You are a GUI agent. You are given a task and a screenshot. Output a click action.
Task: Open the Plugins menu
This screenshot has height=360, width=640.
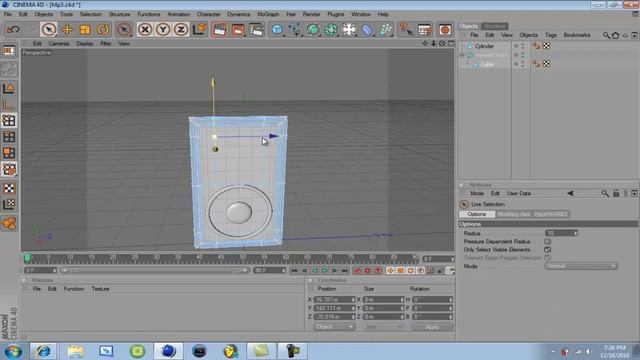336,14
